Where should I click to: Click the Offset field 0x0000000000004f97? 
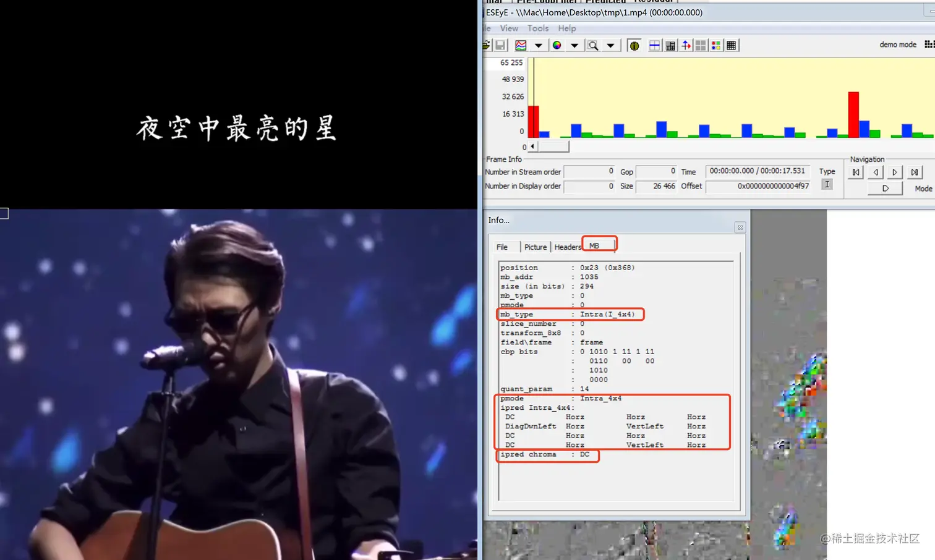tap(758, 186)
